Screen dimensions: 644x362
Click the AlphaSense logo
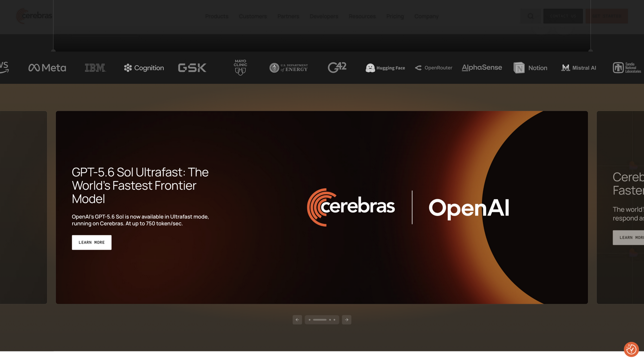(482, 68)
